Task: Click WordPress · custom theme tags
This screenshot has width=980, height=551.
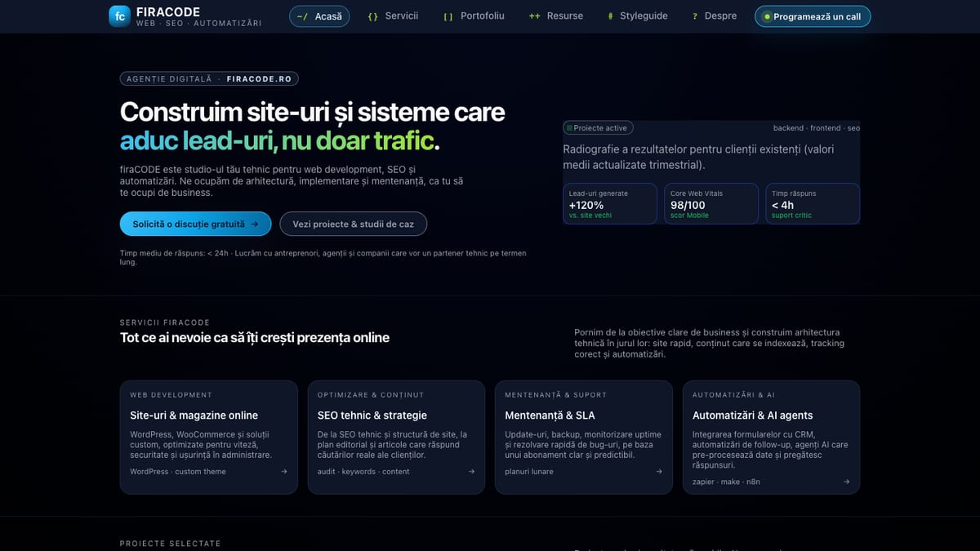Action: [178, 471]
